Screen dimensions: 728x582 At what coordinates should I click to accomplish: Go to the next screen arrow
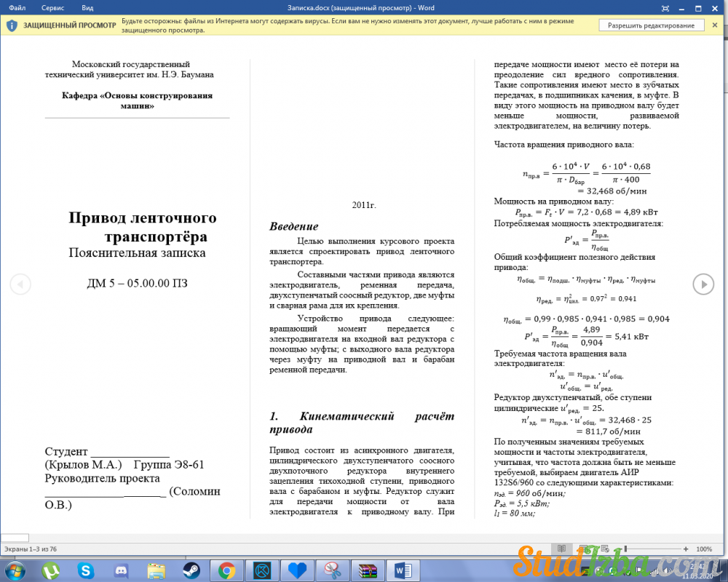pos(703,284)
